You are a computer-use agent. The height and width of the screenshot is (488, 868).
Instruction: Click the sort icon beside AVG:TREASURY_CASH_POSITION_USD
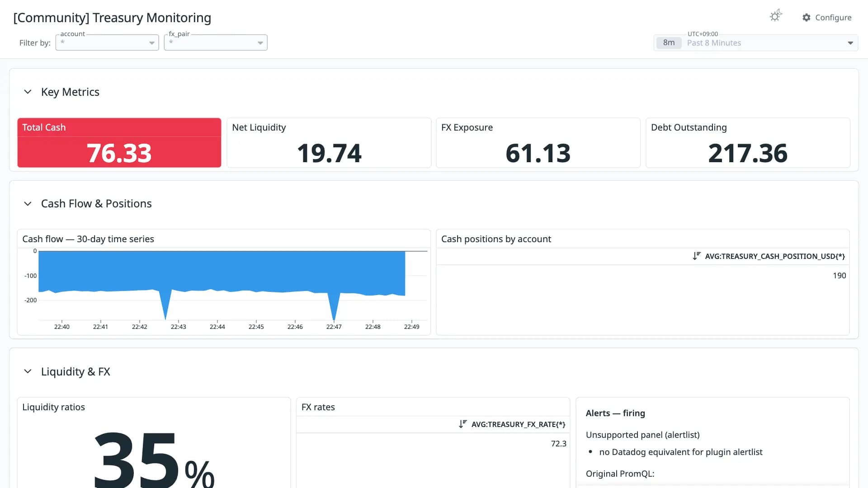click(697, 256)
